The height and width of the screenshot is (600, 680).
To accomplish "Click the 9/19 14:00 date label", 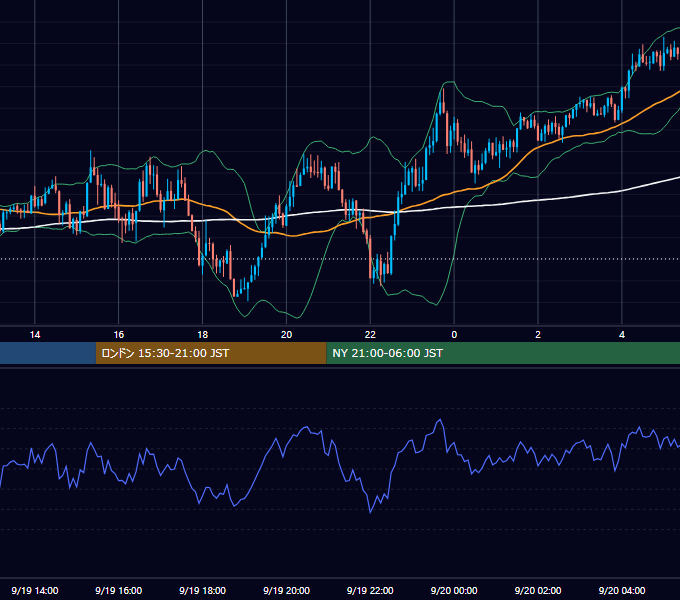I will coord(35,590).
